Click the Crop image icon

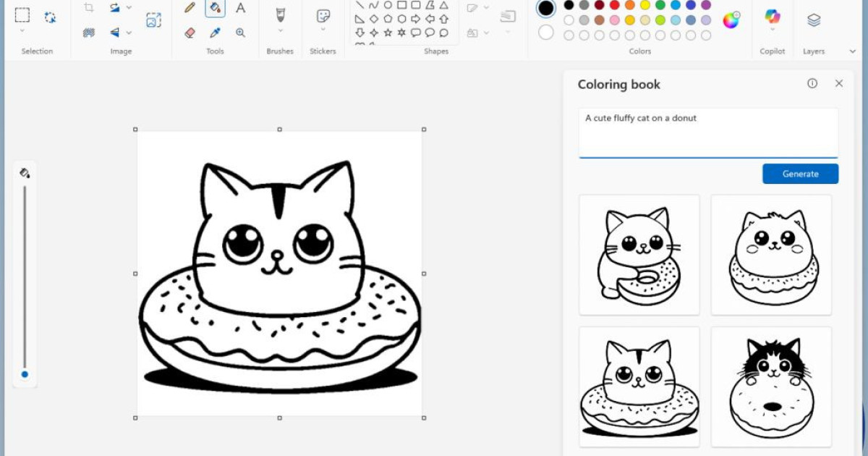click(x=89, y=8)
